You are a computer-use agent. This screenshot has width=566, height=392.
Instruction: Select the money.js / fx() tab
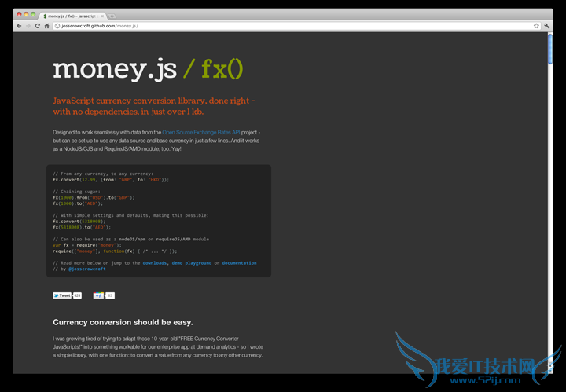pyautogui.click(x=72, y=16)
